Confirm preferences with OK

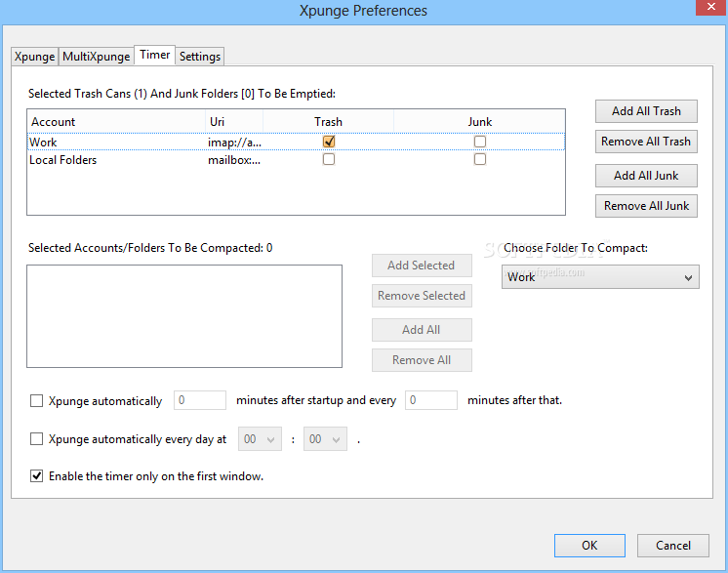tap(589, 546)
